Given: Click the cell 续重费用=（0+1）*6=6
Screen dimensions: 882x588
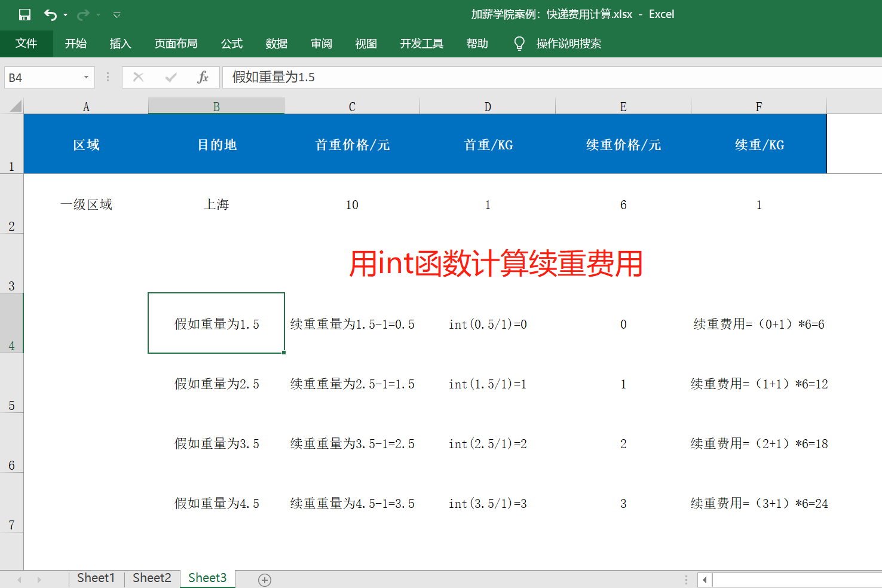Looking at the screenshot, I should (x=759, y=323).
